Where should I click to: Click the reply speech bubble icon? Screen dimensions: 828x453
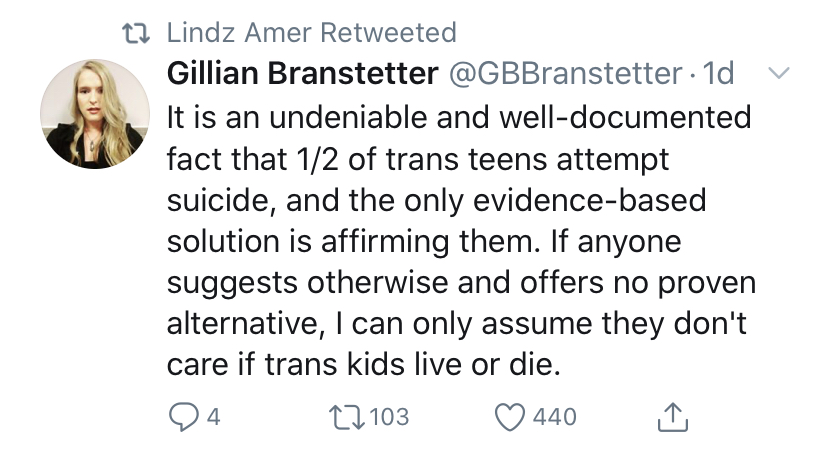pyautogui.click(x=183, y=417)
